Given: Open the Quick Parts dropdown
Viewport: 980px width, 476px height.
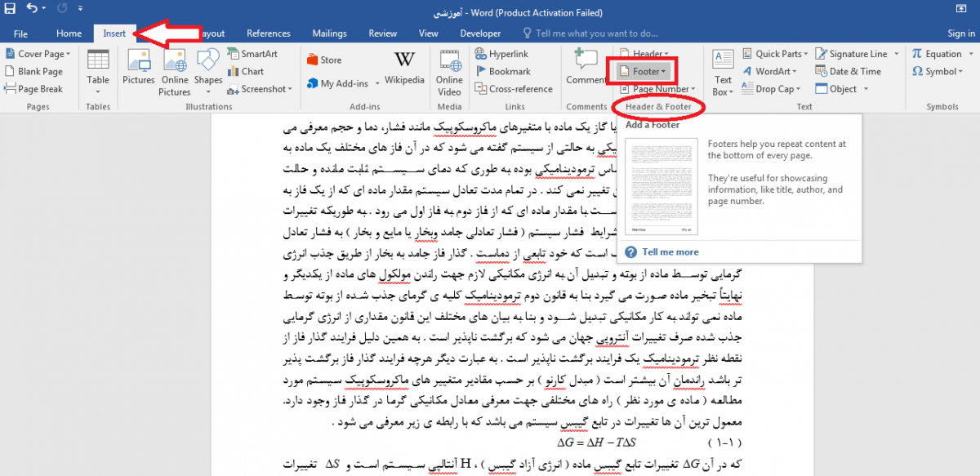Looking at the screenshot, I should (x=777, y=54).
